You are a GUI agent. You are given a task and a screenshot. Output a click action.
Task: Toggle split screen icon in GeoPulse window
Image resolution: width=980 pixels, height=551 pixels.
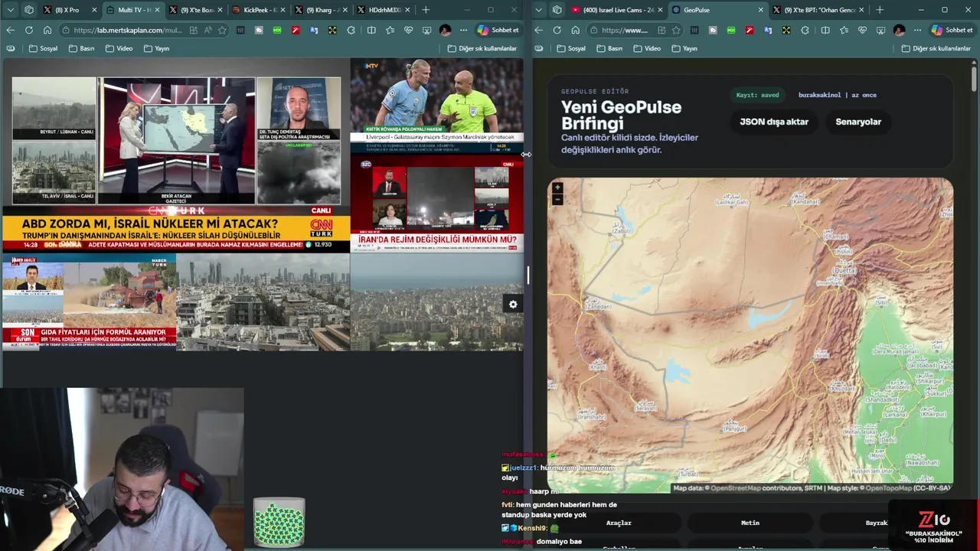click(825, 30)
